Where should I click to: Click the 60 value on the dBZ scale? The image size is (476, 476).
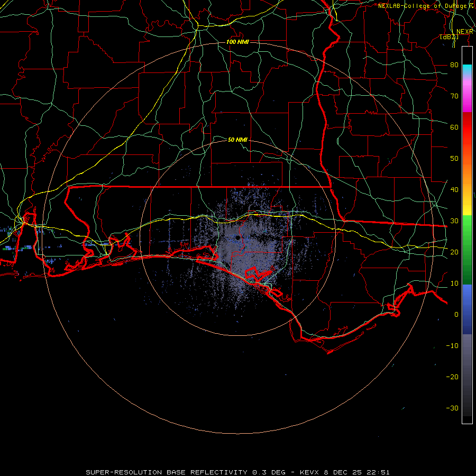point(454,127)
